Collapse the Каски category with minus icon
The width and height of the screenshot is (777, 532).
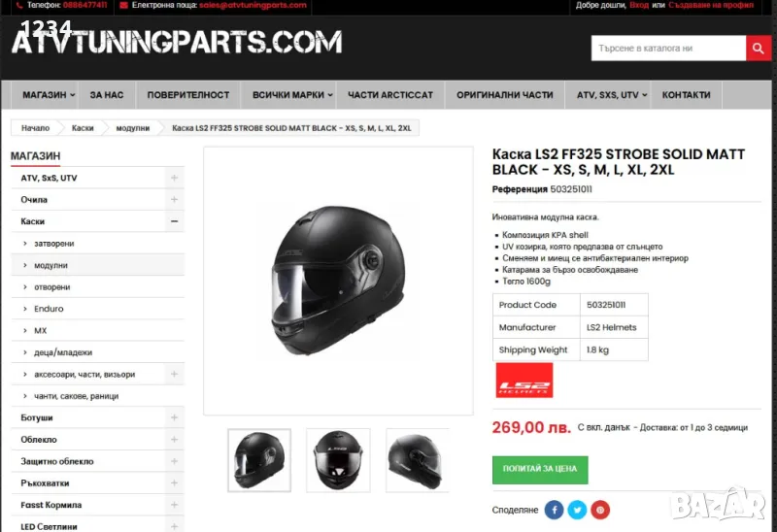point(174,221)
